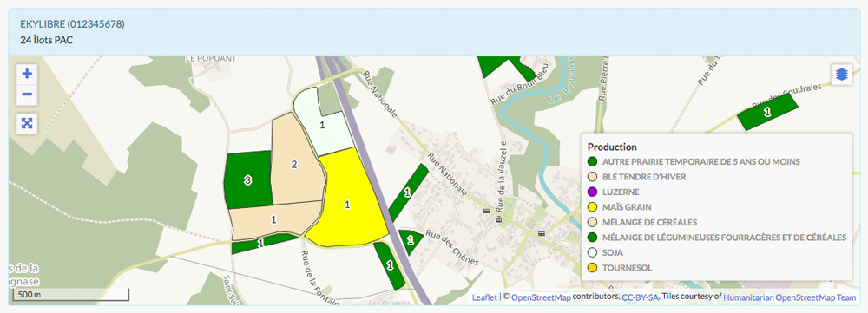Click the LE POPUANT place label
The height and width of the screenshot is (313, 868).
point(210,58)
